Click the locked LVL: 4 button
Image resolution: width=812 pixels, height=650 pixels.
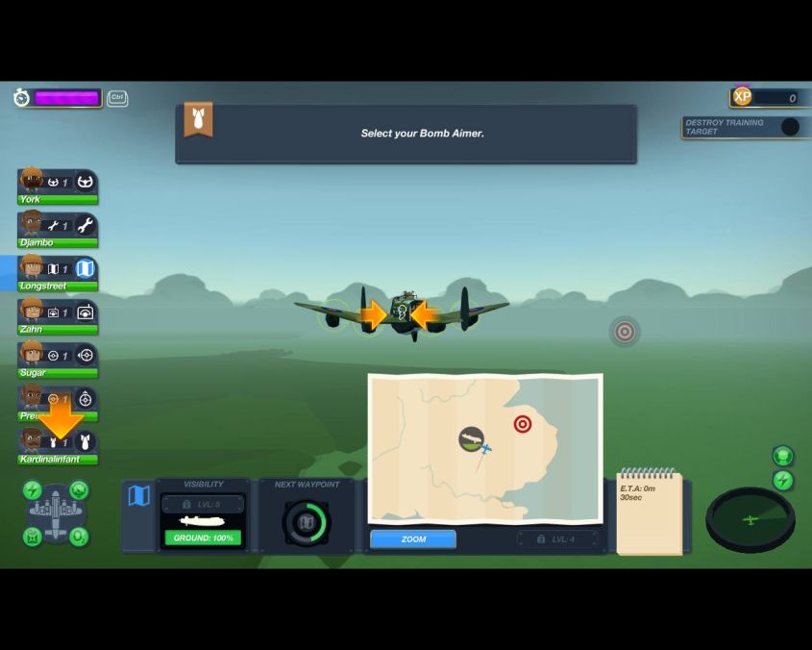(557, 539)
